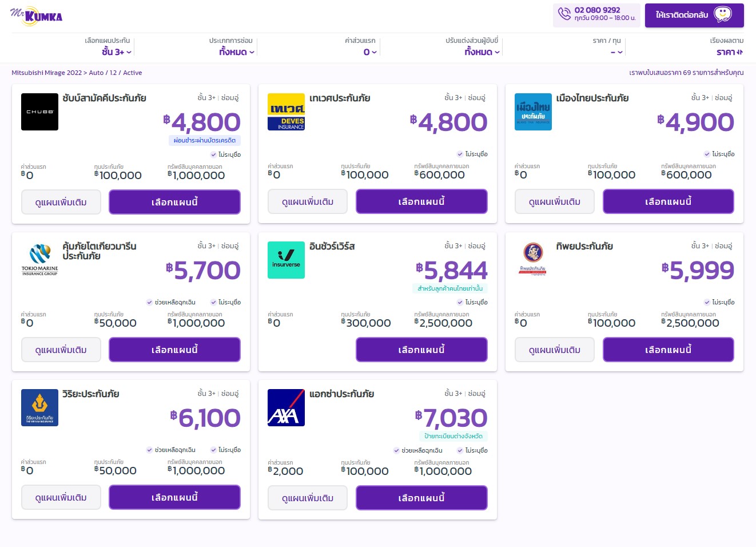This screenshot has height=547, width=756.
Task: Click the Mitsubishi Mirage 2022 breadcrumb
Action: (x=47, y=73)
